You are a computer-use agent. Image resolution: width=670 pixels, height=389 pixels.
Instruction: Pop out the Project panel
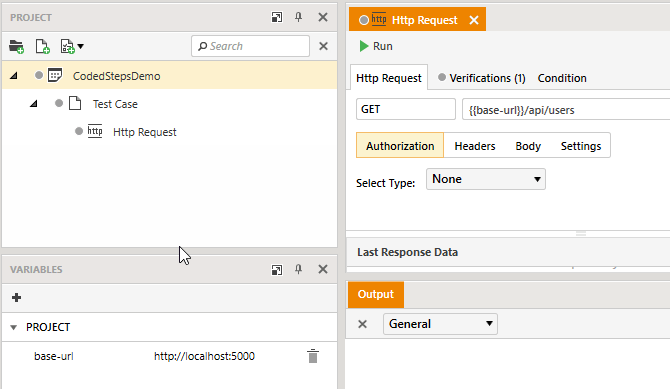click(x=277, y=17)
